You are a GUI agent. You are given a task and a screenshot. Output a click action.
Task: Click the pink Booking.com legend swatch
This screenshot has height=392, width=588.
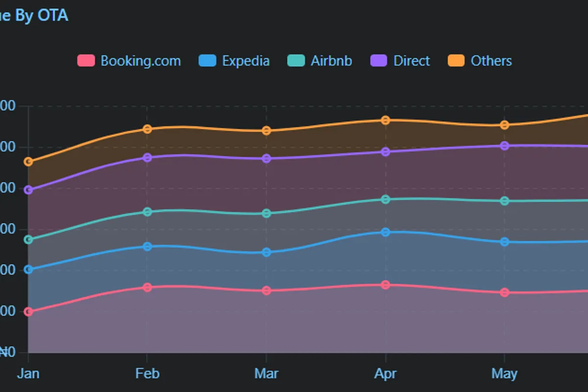(86, 61)
